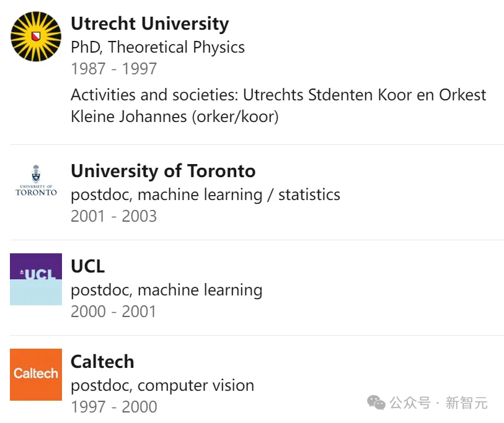The height and width of the screenshot is (423, 504).
Task: Click the Utrecht University sunburst logo
Action: pos(36,37)
